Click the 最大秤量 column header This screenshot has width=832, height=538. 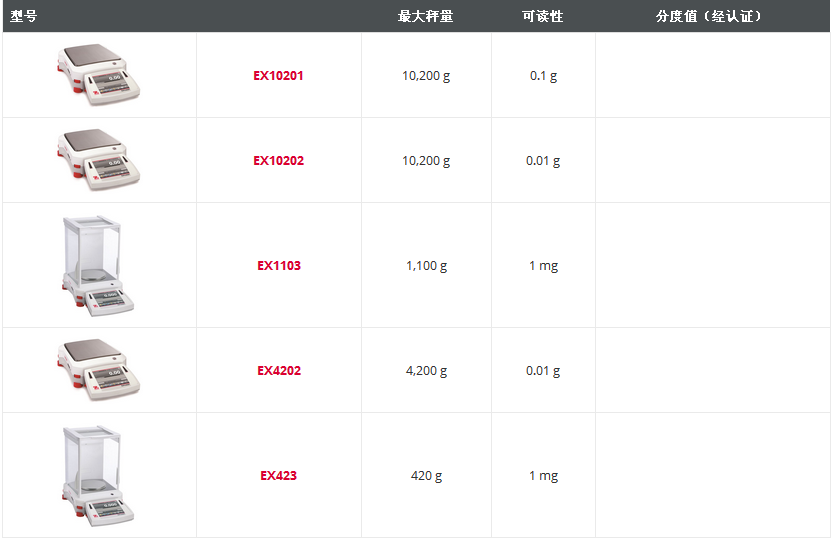coord(425,17)
